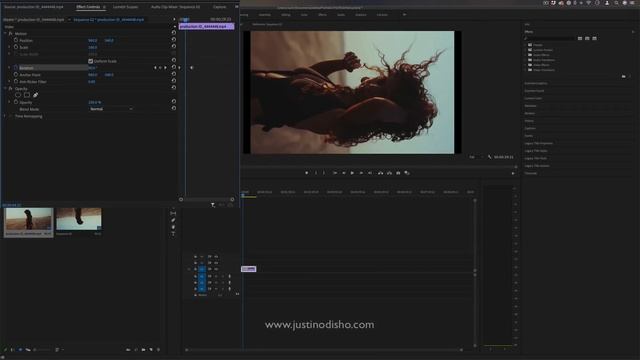The height and width of the screenshot is (360, 640).
Task: Click the Opacity percentage value
Action: pyautogui.click(x=94, y=102)
